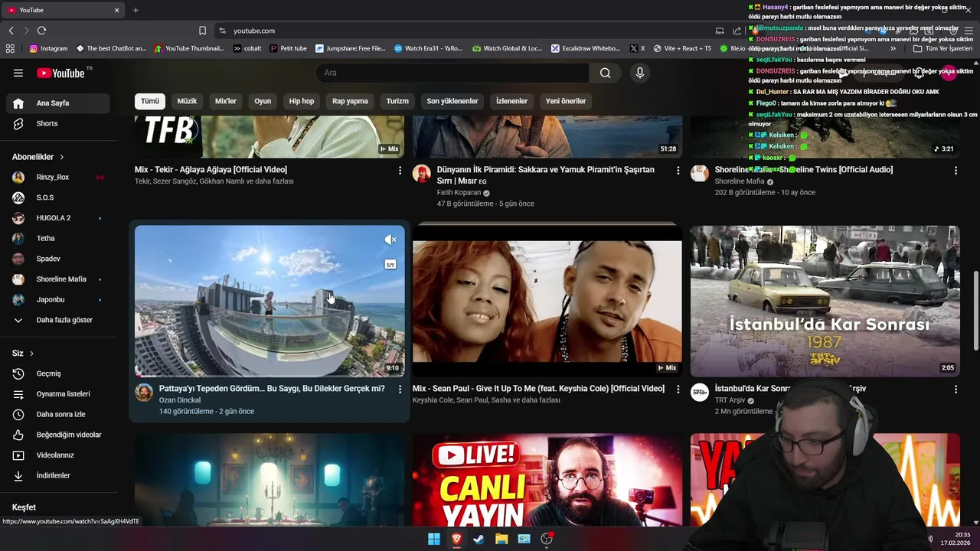Open a new browser tab with plus
Image resolution: width=980 pixels, height=551 pixels.
136,10
